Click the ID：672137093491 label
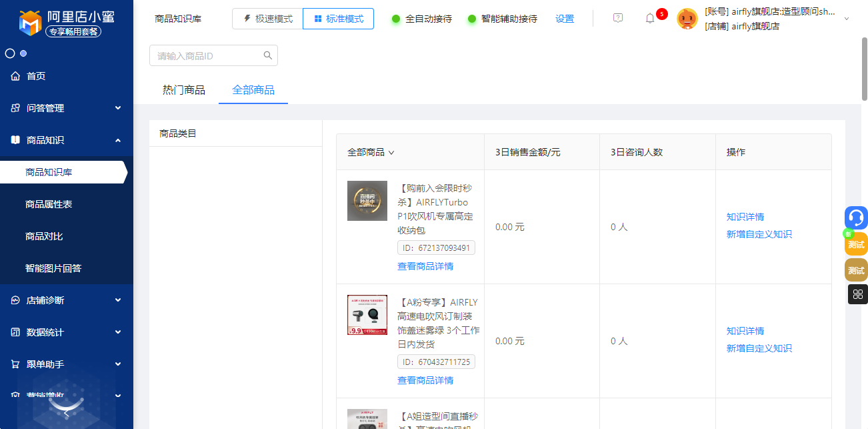The height and width of the screenshot is (429, 868). (x=436, y=248)
